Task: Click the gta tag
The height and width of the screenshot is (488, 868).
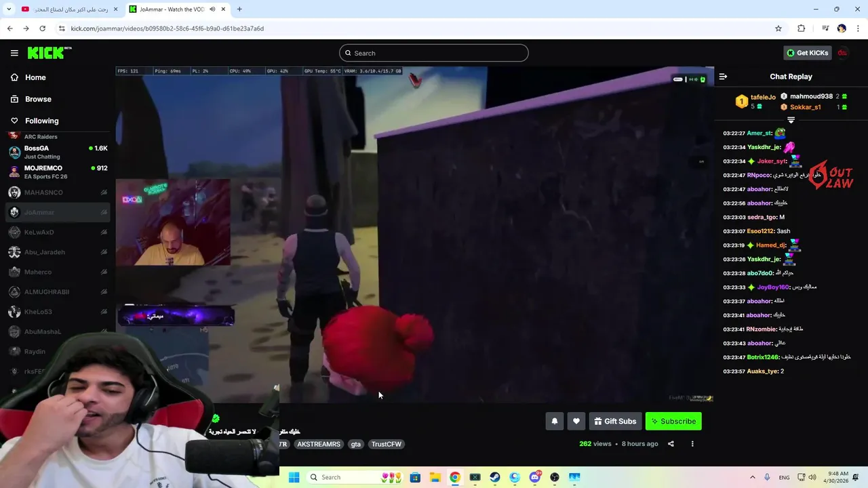Action: (x=356, y=444)
